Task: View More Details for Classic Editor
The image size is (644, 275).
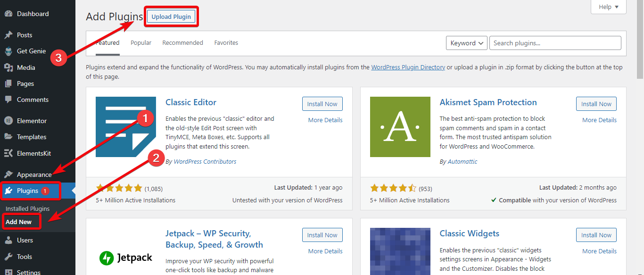Action: 325,120
